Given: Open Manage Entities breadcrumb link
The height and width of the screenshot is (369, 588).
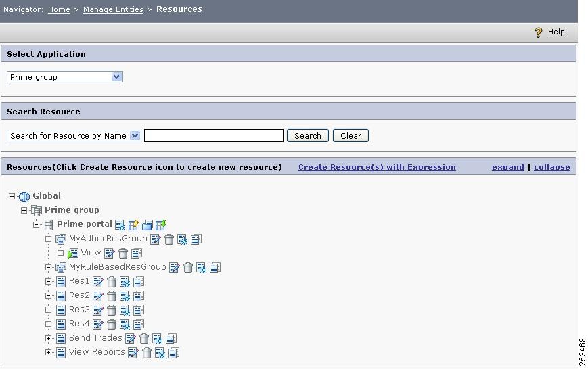Looking at the screenshot, I should point(113,9).
